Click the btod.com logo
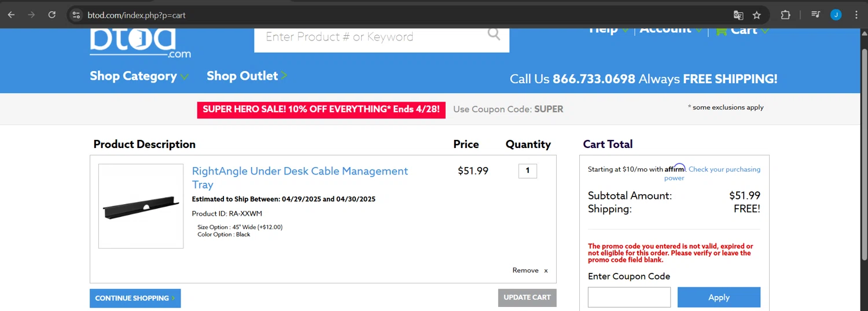 140,43
